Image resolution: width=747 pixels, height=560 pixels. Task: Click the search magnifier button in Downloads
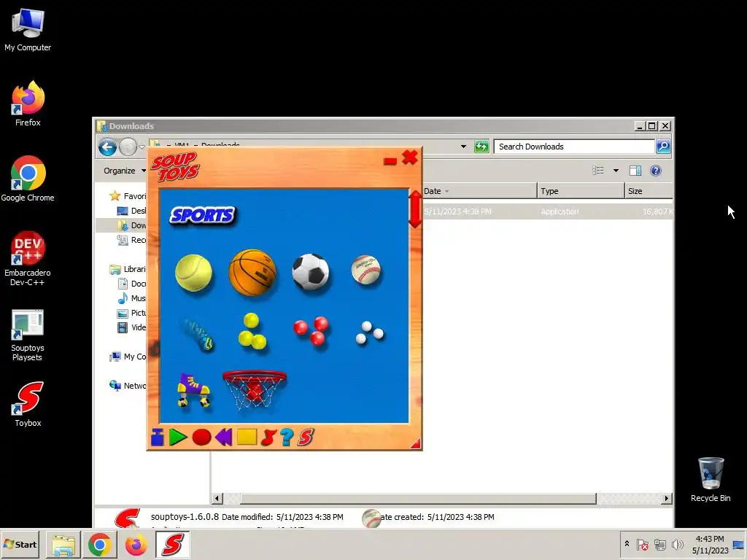[663, 147]
